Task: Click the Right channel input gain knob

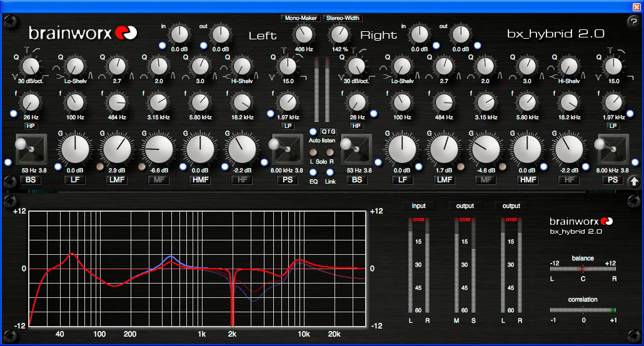Action: (x=420, y=34)
